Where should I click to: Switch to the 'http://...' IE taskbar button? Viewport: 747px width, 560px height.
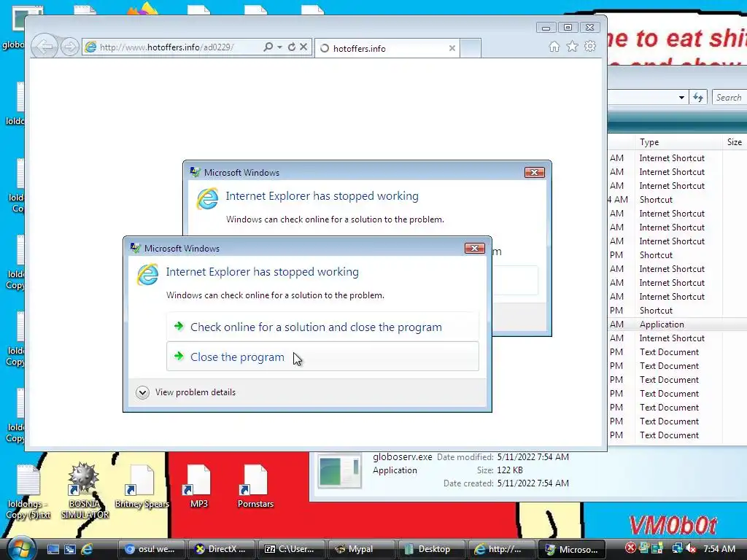point(501,549)
